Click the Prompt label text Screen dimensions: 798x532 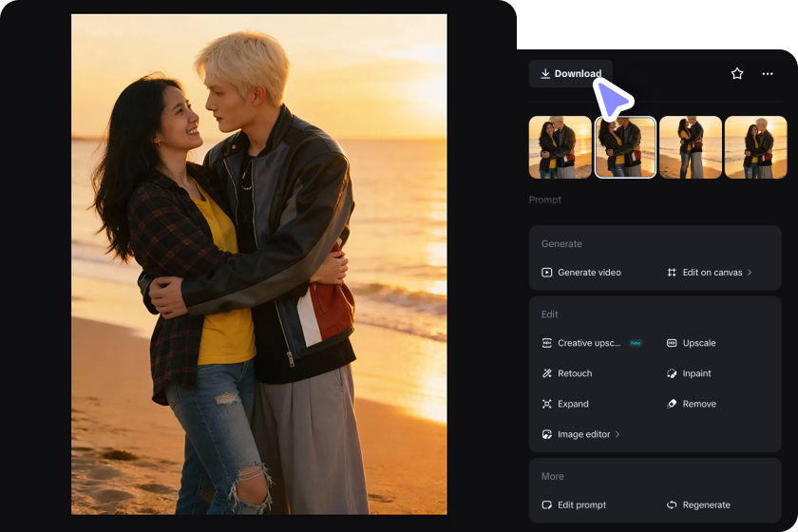click(544, 200)
